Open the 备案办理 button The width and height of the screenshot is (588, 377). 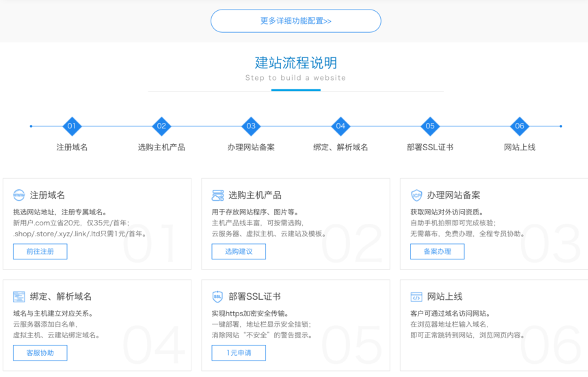[438, 251]
